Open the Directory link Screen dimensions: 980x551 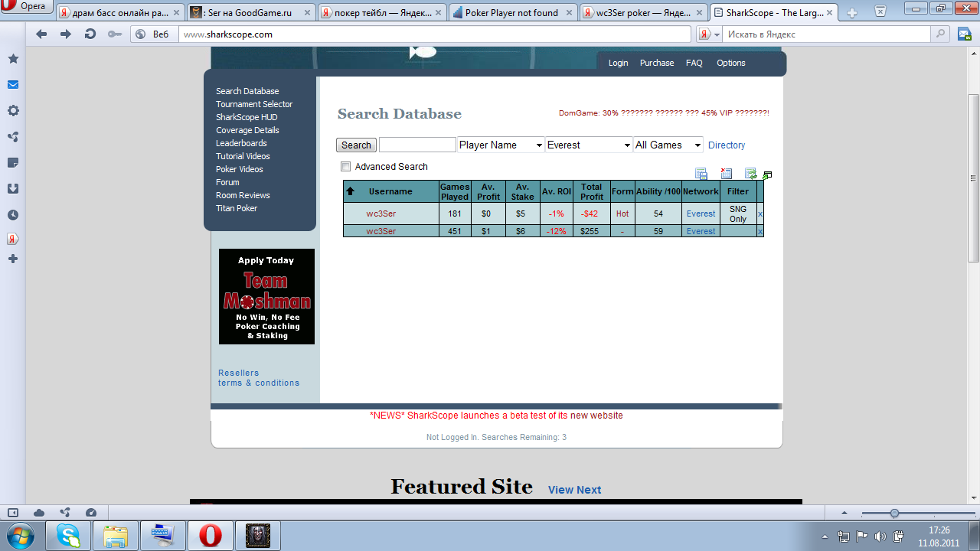point(727,145)
